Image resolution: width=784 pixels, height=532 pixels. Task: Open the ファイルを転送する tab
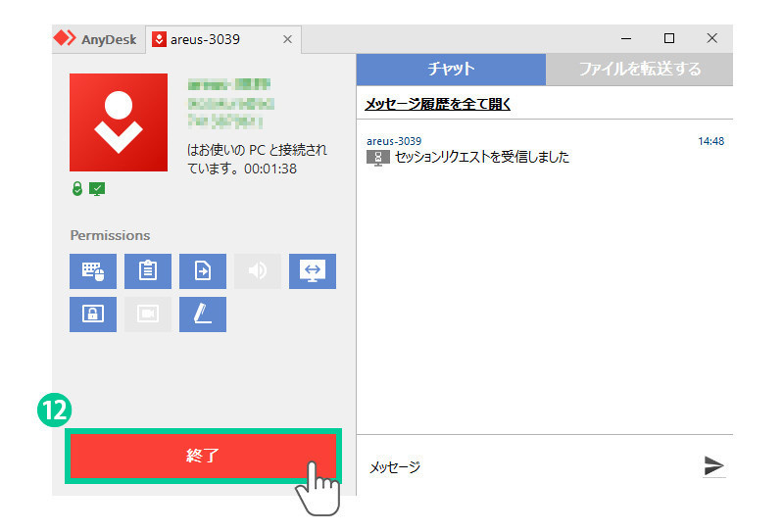click(x=639, y=70)
